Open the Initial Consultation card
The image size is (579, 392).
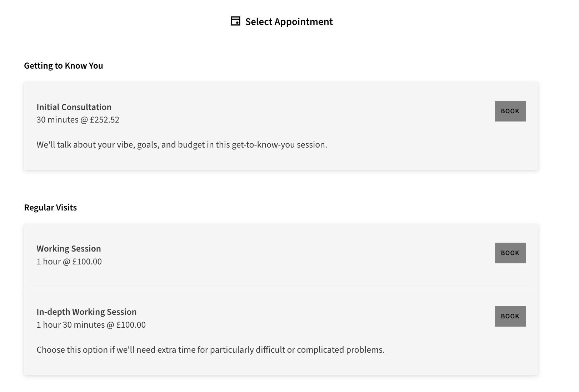pos(281,126)
